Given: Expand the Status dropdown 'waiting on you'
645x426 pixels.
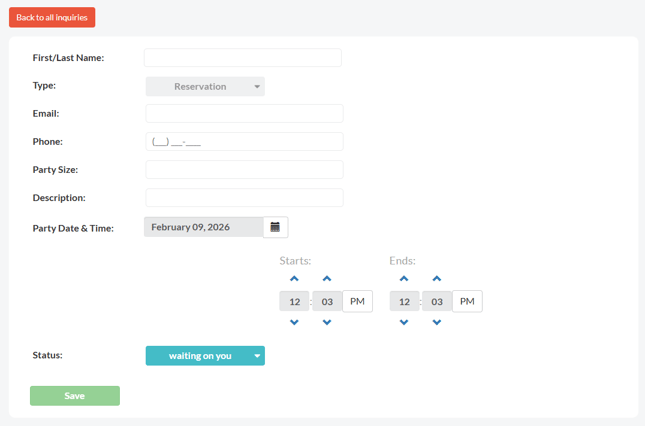Looking at the screenshot, I should (205, 355).
